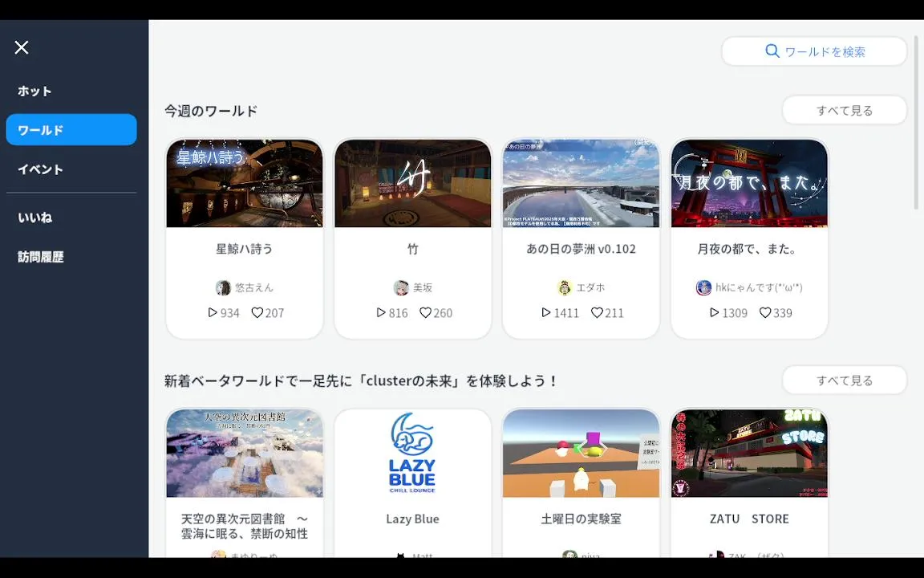Click the heart icon beside 339
Viewport: 924px width, 578px height.
click(765, 312)
